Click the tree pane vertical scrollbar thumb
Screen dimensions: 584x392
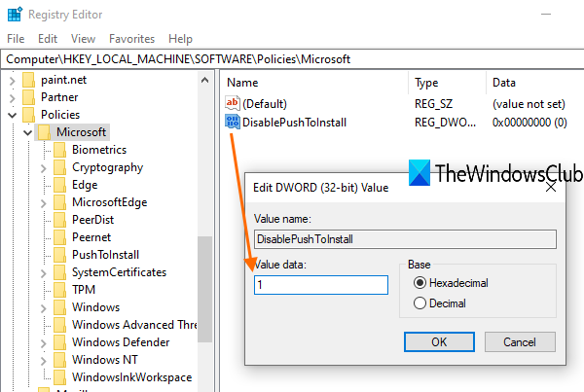(x=204, y=289)
